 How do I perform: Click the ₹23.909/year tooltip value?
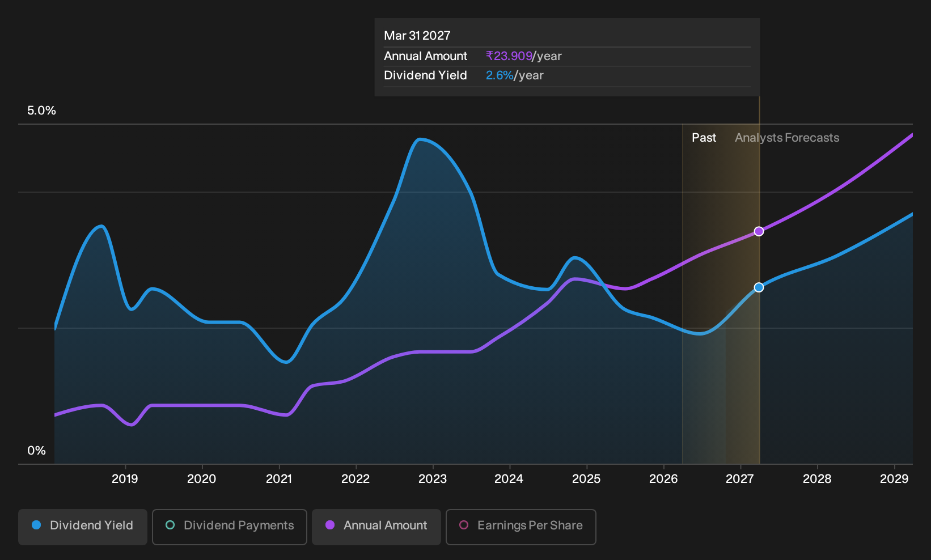click(x=524, y=56)
